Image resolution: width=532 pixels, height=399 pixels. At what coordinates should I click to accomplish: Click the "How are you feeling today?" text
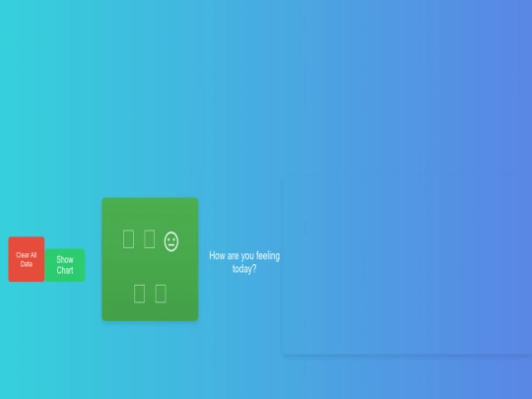click(244, 262)
